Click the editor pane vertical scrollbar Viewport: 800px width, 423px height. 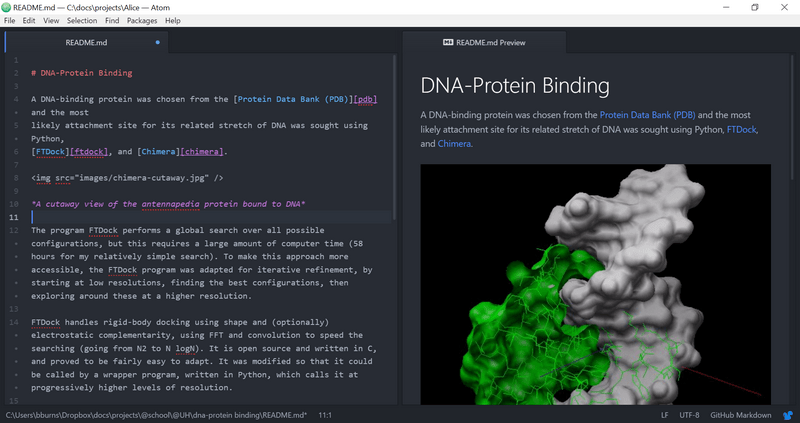(394, 138)
